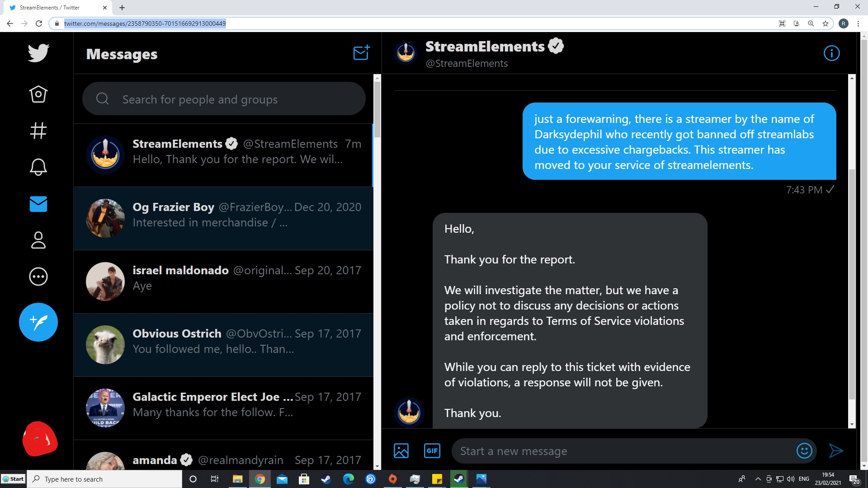The image size is (868, 488).
Task: Click StreamElements avatar beside received message
Action: coord(409,413)
